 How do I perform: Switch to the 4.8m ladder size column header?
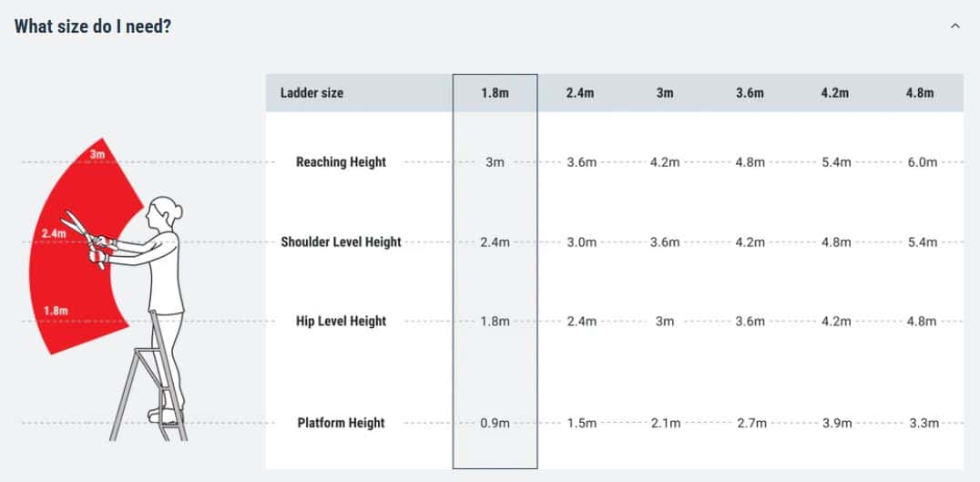(920, 93)
